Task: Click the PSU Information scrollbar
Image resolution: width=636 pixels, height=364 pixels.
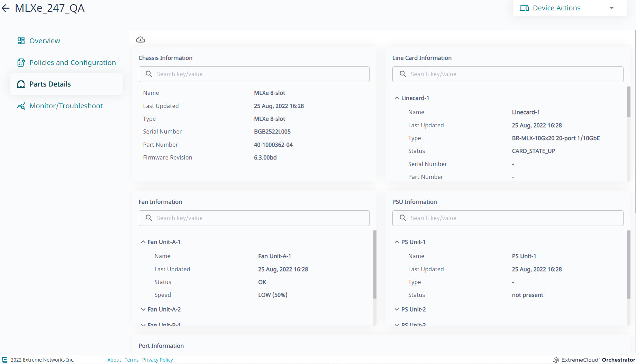Action: click(629, 264)
